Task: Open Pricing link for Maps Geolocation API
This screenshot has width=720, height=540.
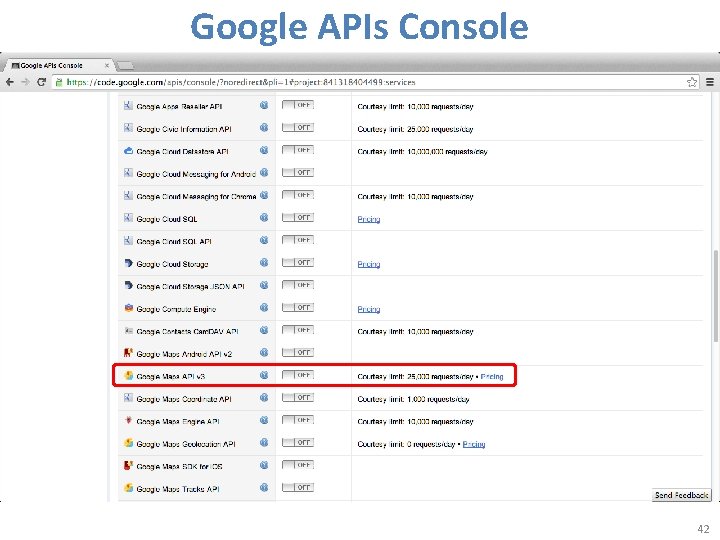Action: (474, 444)
